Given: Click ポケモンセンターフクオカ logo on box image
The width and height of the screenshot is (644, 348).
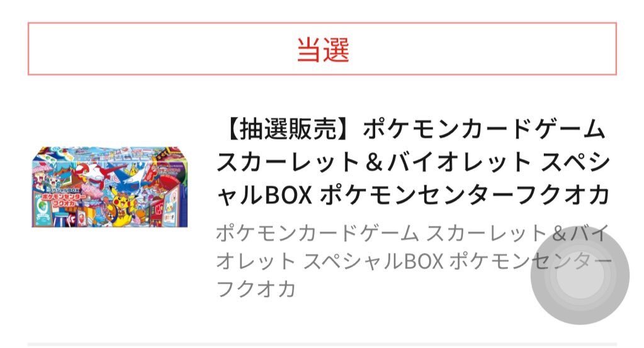Looking at the screenshot, I should click(x=63, y=201).
